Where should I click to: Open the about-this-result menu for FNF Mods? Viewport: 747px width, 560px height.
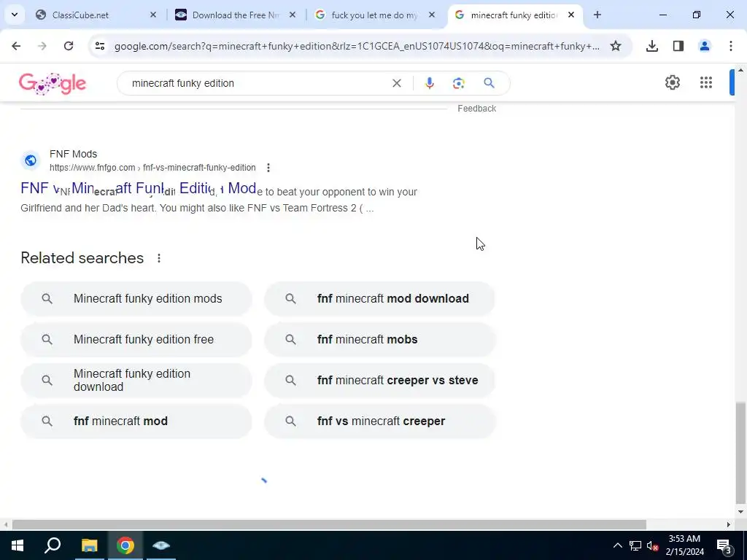click(268, 168)
